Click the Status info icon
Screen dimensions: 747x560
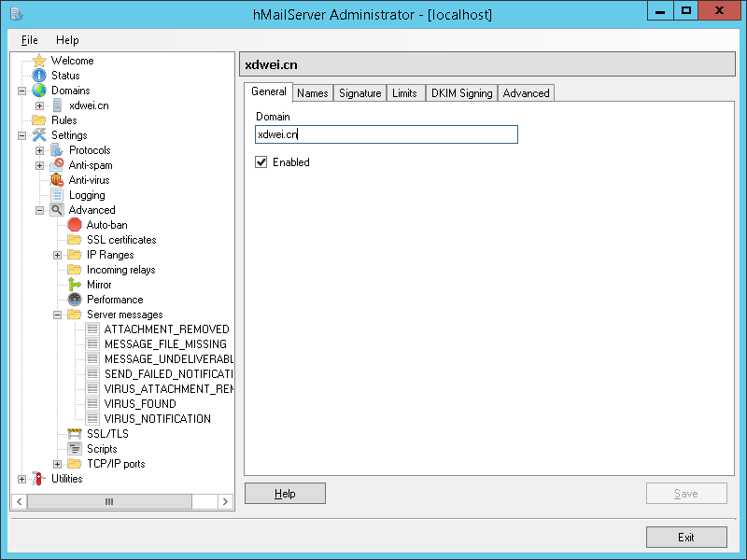(39, 76)
